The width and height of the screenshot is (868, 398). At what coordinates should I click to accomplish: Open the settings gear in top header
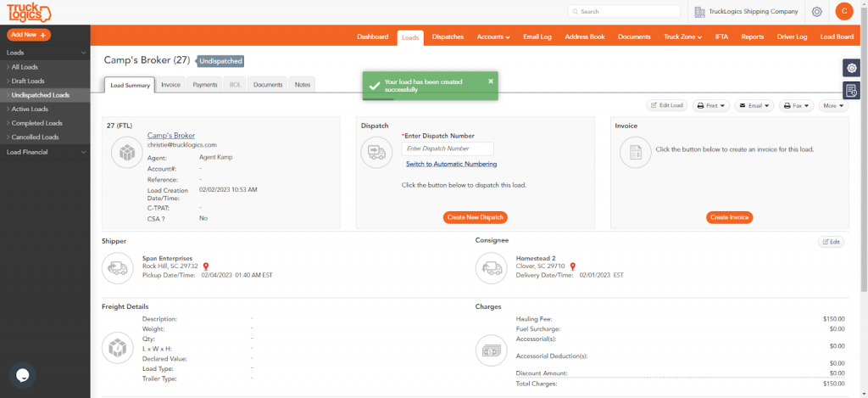point(816,11)
